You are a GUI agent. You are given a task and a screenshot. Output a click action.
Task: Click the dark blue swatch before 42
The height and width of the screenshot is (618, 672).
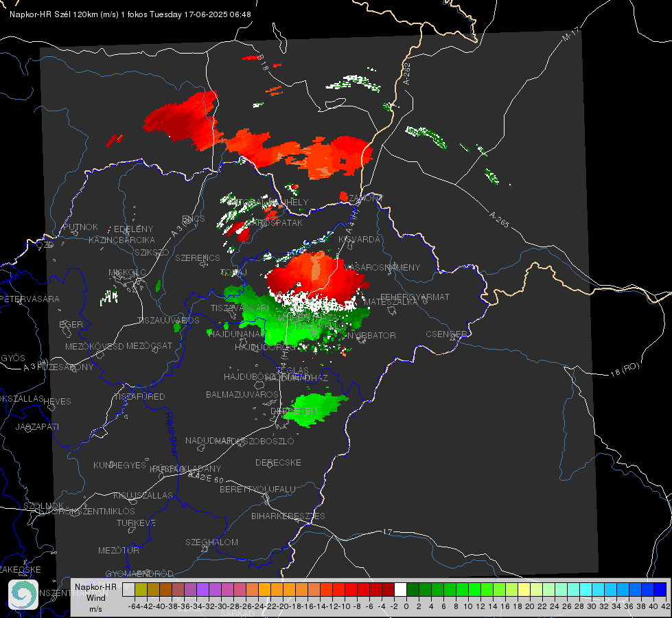pyautogui.click(x=660, y=589)
